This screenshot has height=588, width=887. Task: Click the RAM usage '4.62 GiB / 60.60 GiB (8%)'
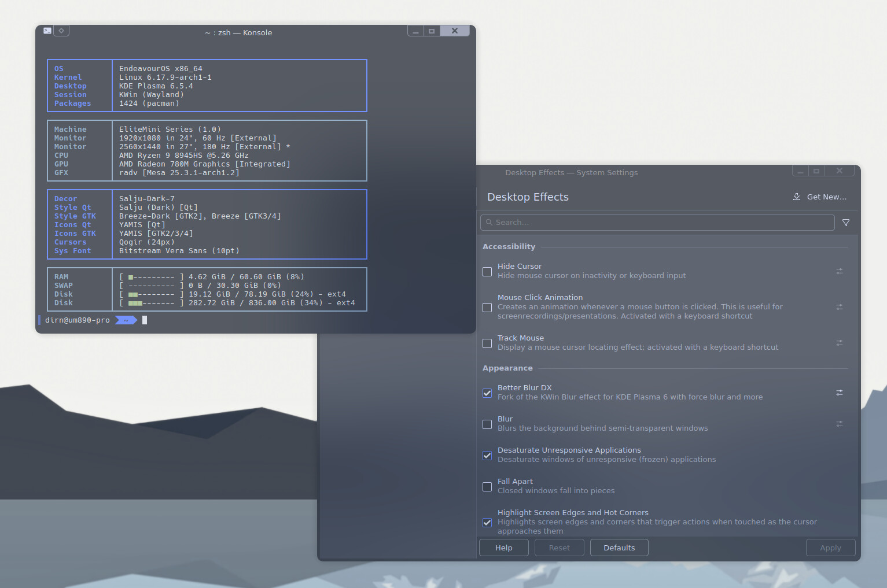(x=246, y=277)
